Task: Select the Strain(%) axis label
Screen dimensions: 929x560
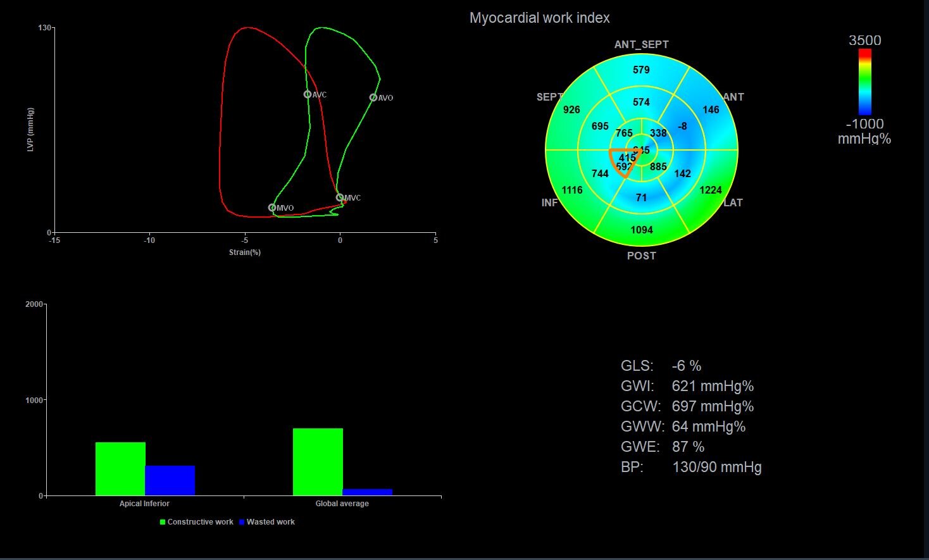Action: (244, 252)
